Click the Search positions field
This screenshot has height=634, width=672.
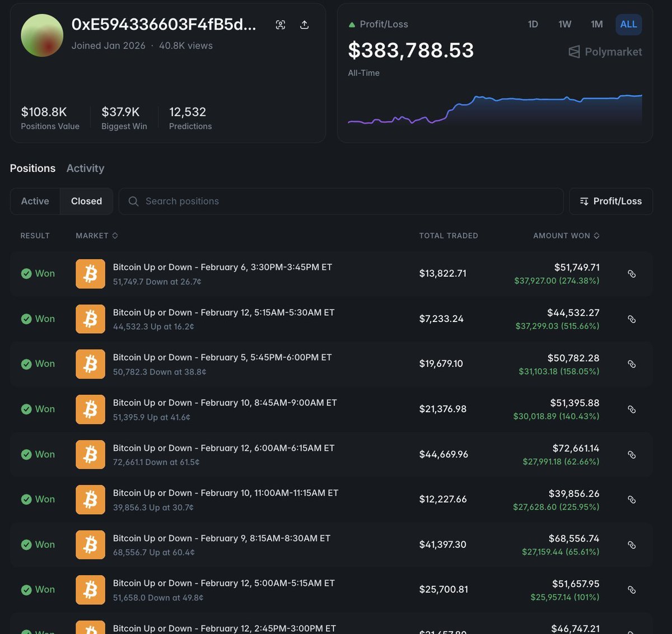click(341, 201)
